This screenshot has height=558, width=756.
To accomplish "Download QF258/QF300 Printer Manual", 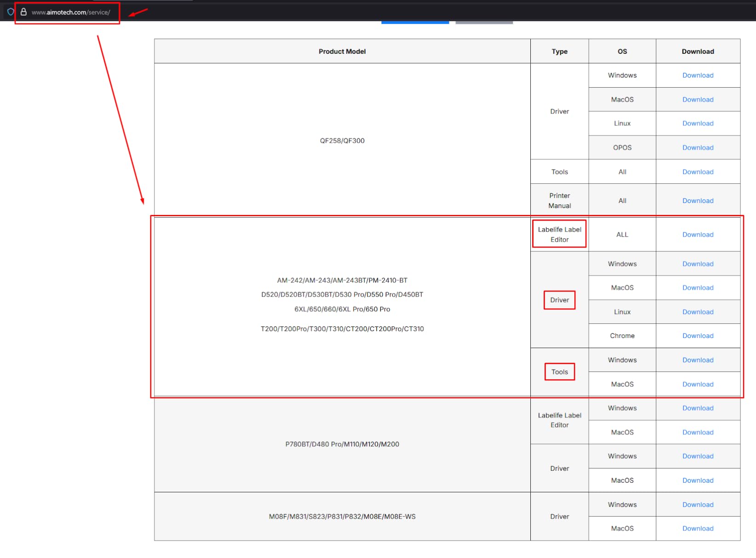I will point(697,201).
